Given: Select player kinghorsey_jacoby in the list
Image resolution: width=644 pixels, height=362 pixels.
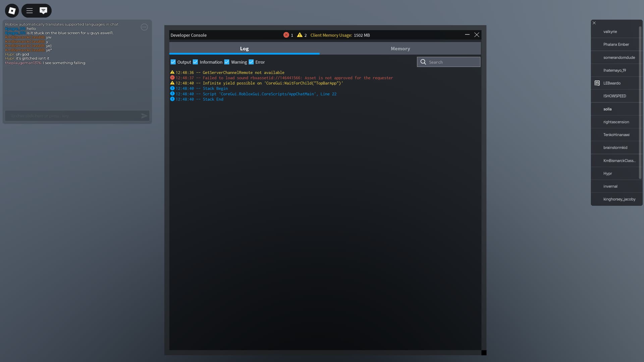Looking at the screenshot, I should tap(619, 199).
